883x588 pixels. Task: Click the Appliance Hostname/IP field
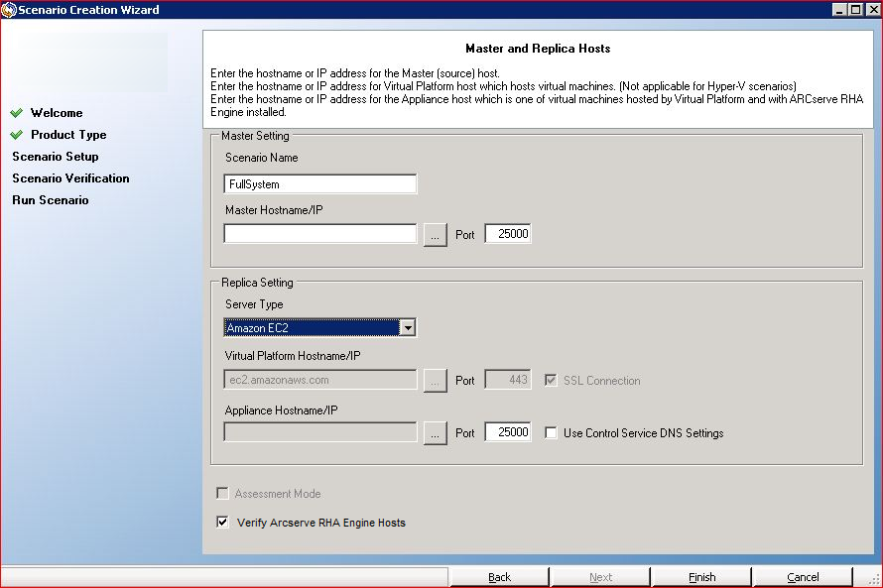319,432
